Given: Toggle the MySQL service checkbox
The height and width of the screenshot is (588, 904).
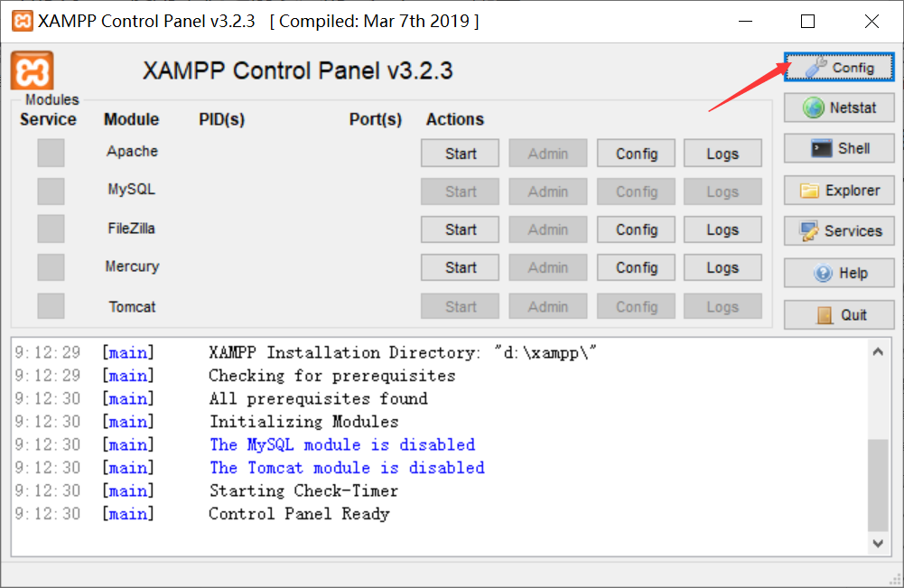Looking at the screenshot, I should pos(51,191).
